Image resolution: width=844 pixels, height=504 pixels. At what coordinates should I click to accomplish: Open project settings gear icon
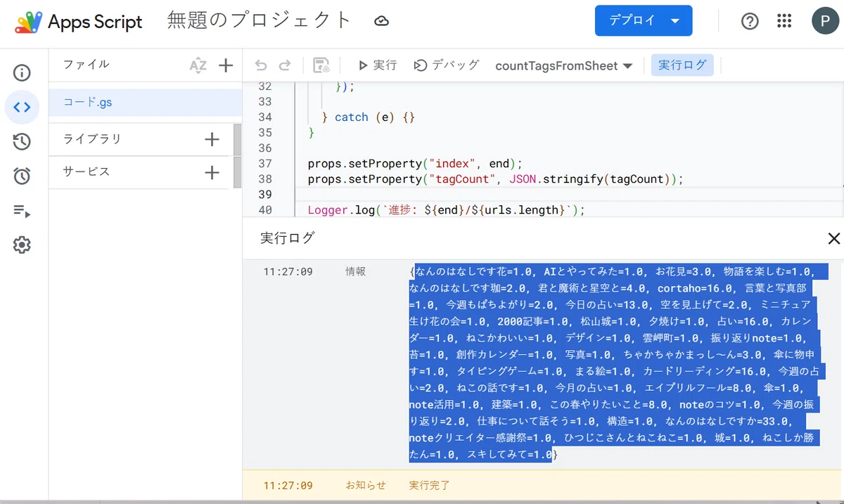(x=22, y=245)
